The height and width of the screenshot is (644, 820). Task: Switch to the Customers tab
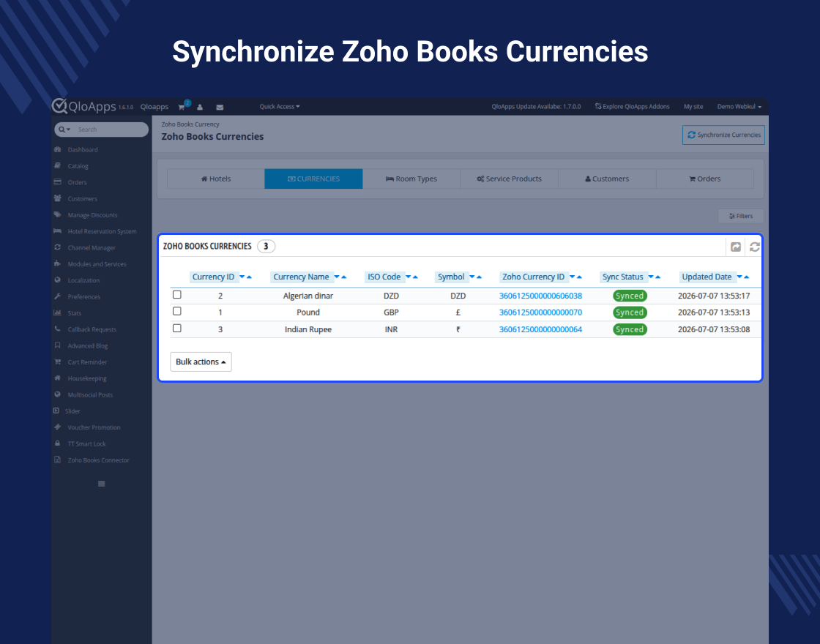607,179
